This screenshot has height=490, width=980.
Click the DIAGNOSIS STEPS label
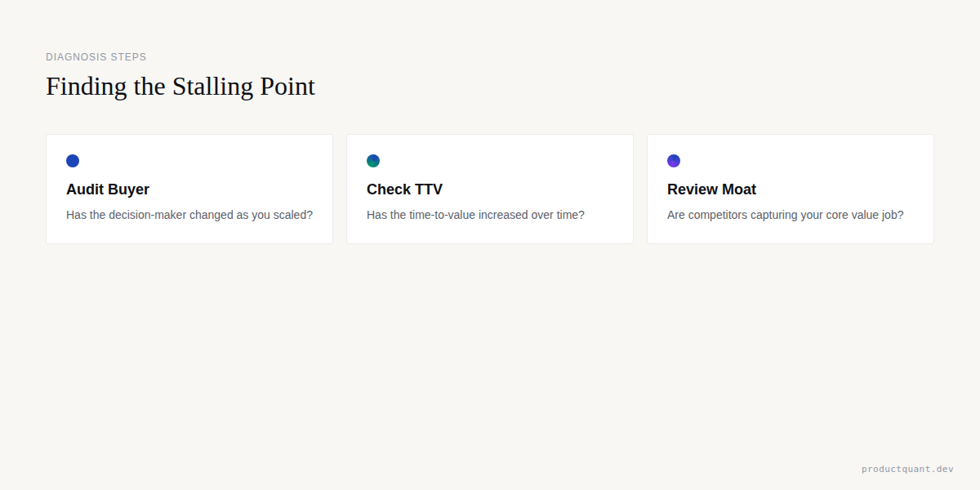[x=96, y=57]
